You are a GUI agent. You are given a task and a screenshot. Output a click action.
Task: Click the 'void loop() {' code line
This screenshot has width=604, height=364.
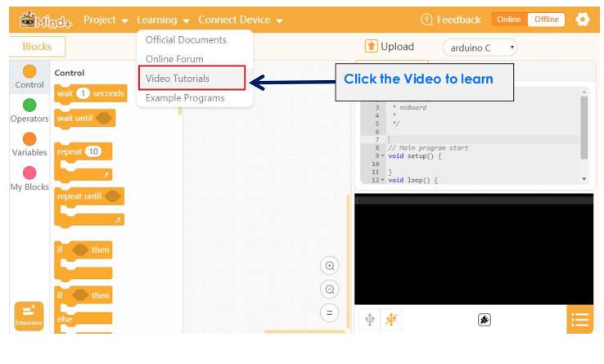coord(412,180)
